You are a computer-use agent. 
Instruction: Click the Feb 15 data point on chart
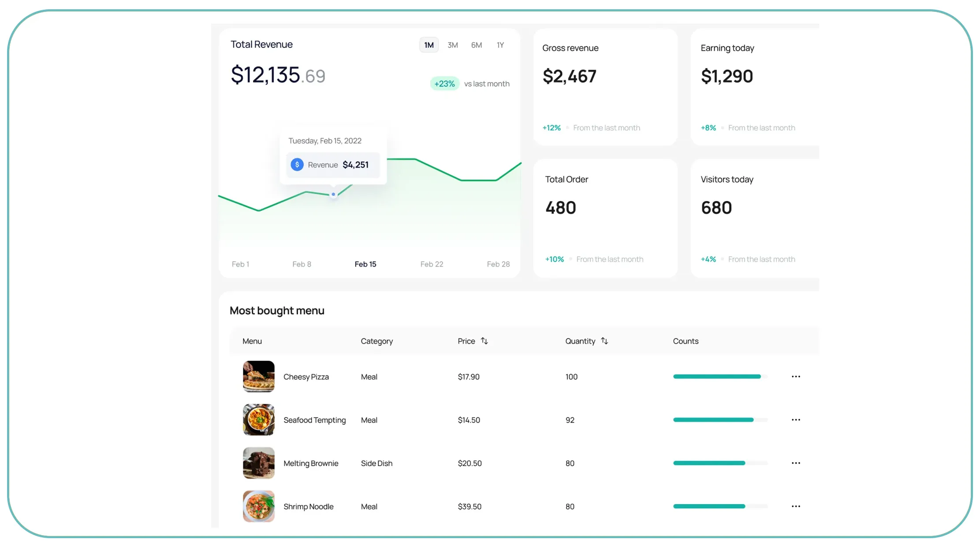click(334, 194)
